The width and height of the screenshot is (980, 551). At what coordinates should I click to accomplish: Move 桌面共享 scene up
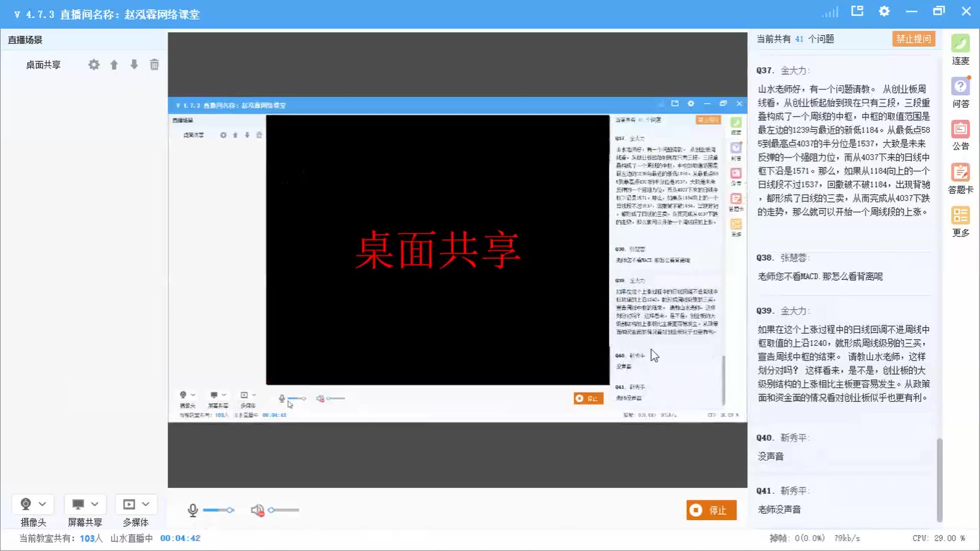(114, 65)
